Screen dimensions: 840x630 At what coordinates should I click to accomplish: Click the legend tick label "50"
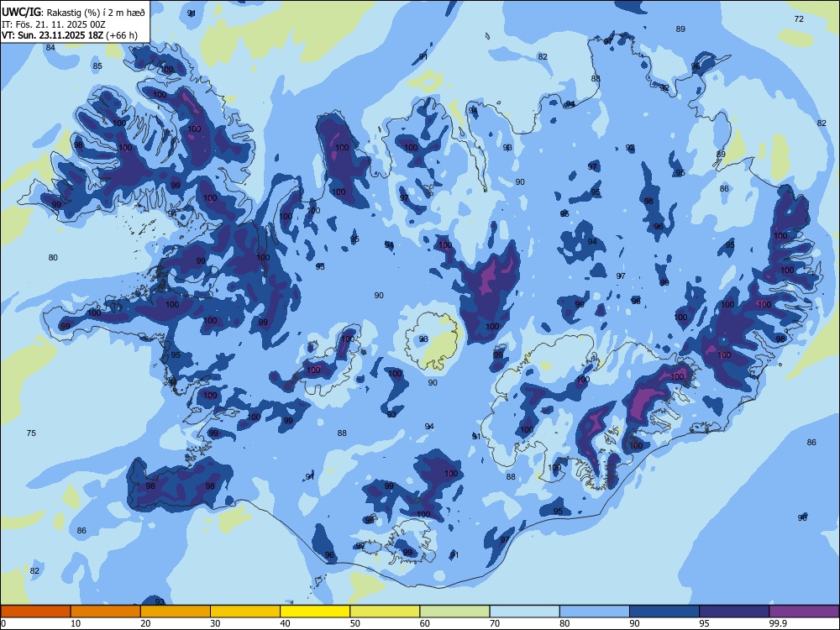(x=354, y=623)
